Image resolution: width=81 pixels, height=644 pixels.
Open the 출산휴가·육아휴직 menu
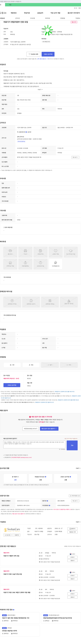[x=74, y=13]
